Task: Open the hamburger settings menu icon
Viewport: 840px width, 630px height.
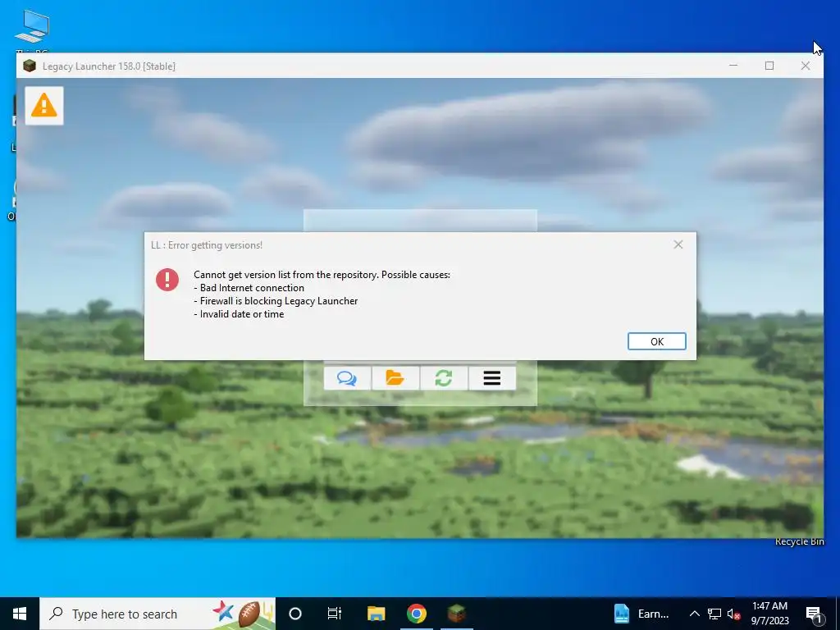Action: point(492,378)
